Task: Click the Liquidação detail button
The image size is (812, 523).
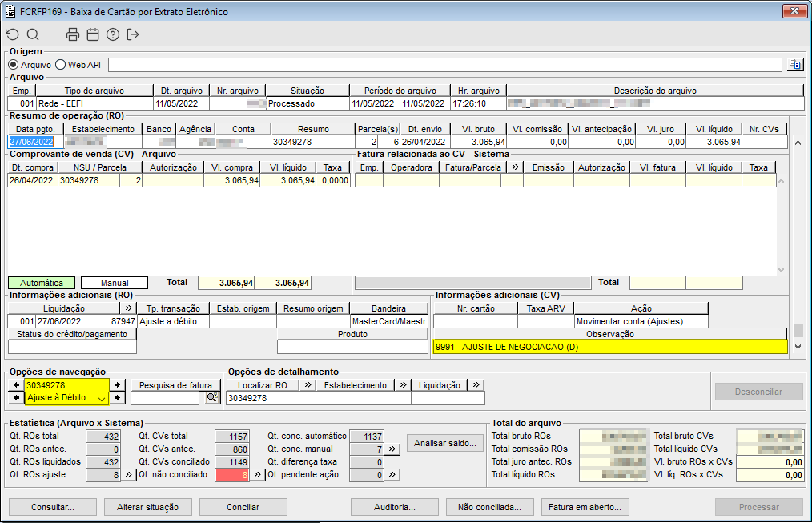Action: (440, 384)
